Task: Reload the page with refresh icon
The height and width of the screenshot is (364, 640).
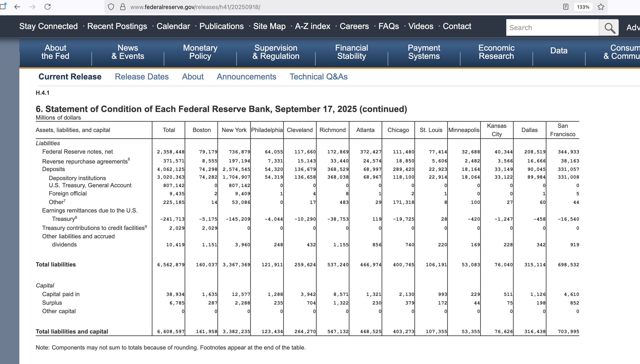Action: tap(48, 7)
